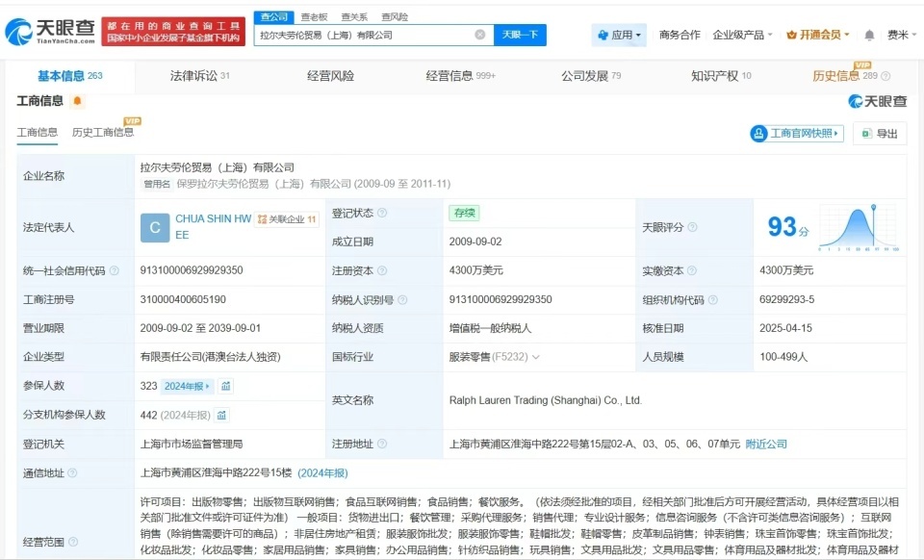Open the notification bell icon
924x560 pixels.
[x=872, y=34]
